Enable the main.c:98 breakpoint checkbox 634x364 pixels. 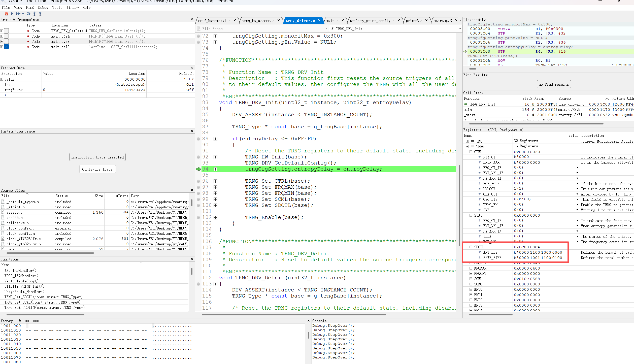6,42
